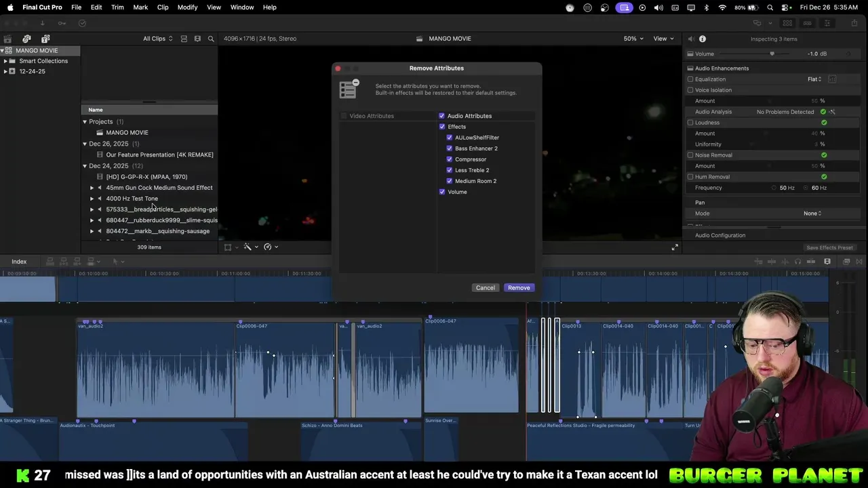Collapse the Dec 24, 2025 group

pyautogui.click(x=85, y=166)
